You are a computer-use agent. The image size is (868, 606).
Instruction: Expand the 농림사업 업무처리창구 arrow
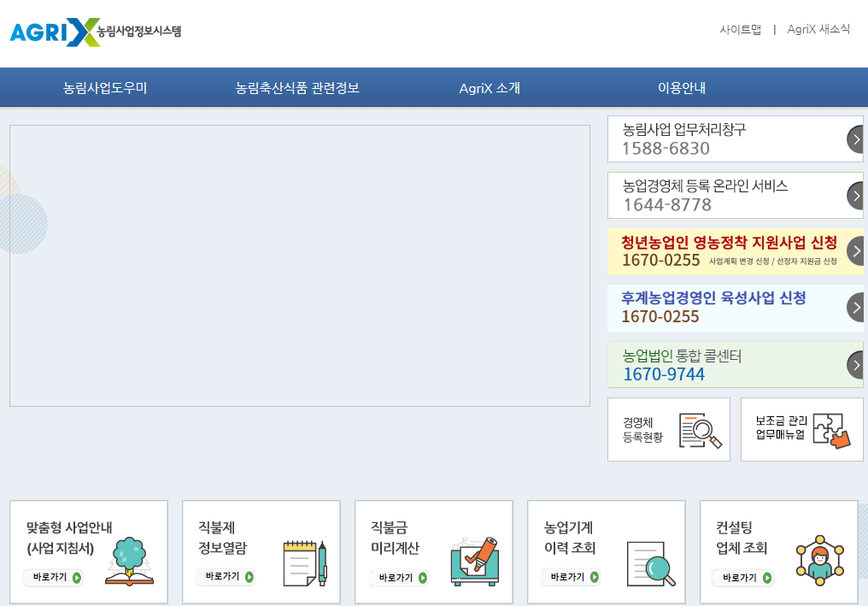pos(855,139)
